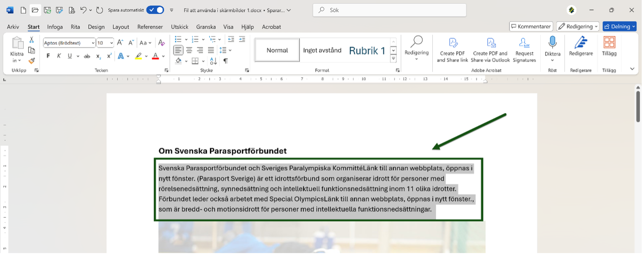Viewport: 644px width, 254px height.
Task: Toggle the Spara automatiskt autosave switch
Action: [155, 10]
